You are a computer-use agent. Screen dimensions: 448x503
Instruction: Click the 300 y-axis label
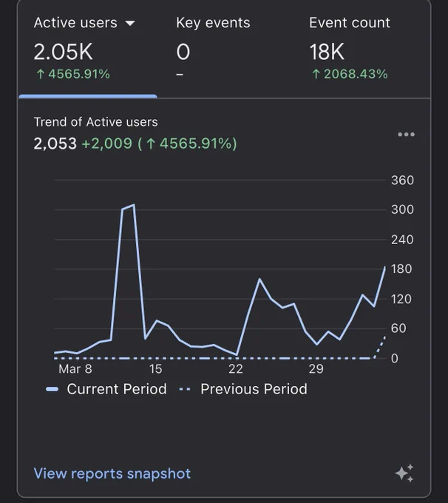(x=402, y=210)
